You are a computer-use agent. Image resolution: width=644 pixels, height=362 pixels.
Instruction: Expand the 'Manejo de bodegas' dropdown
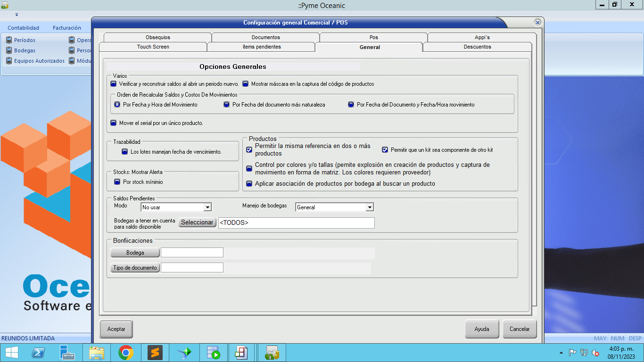pos(370,207)
